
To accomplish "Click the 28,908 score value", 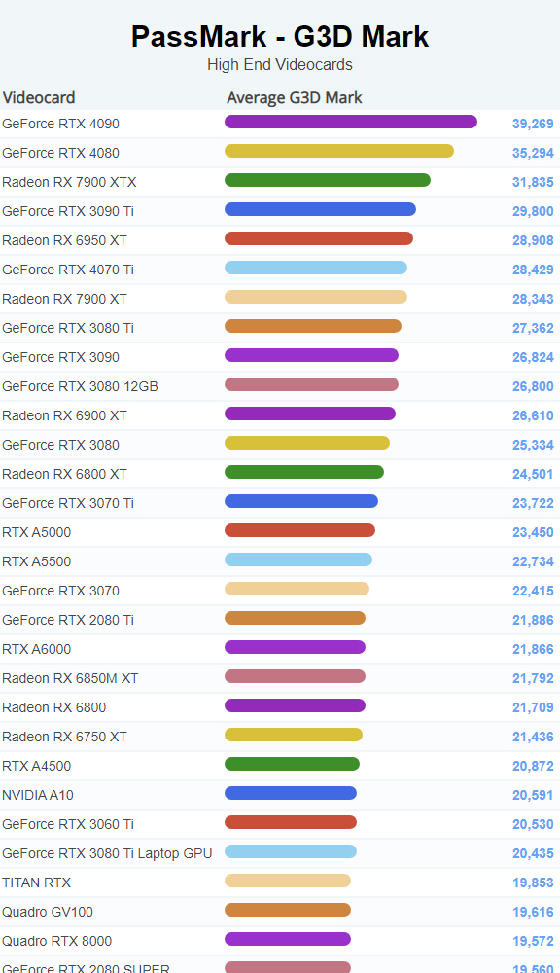I will (533, 240).
